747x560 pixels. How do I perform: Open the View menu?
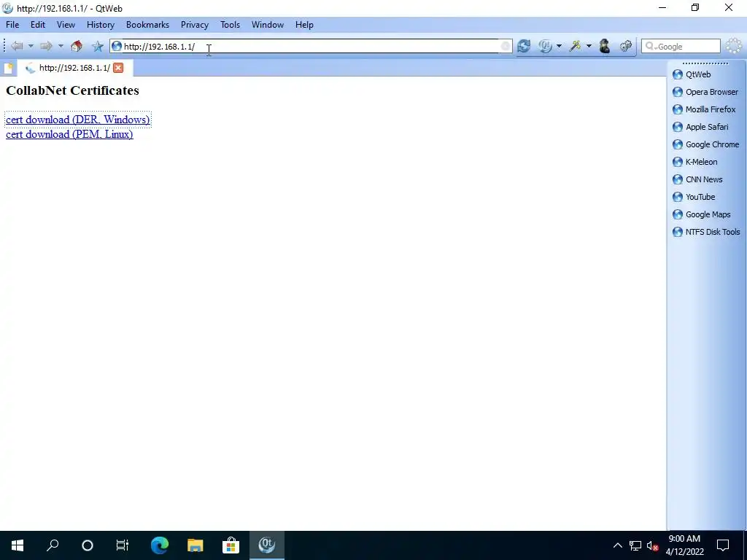(66, 25)
